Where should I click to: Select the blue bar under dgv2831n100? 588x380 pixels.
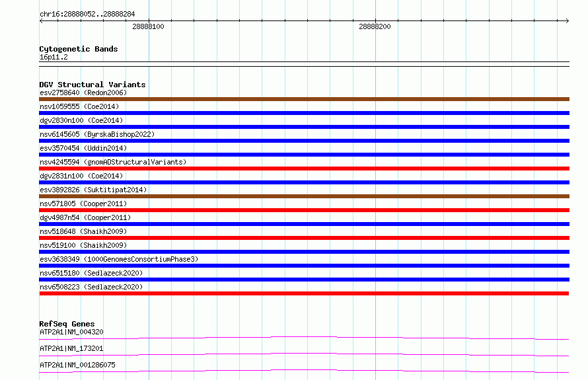tap(304, 182)
